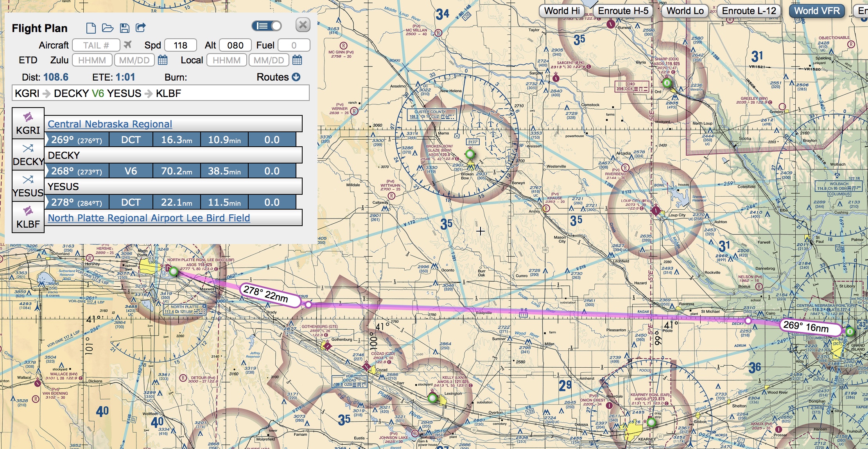Switch to World Lo chart tab

click(685, 11)
